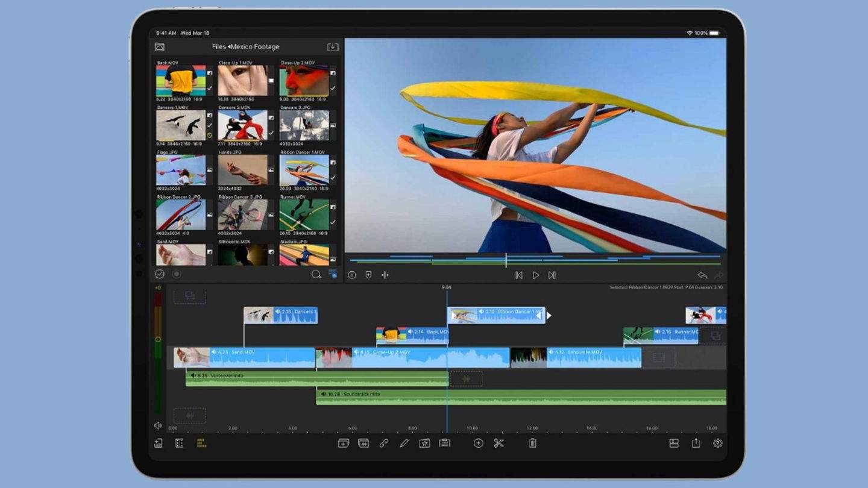Toggle the checkmark filter in library footer
Image resolution: width=868 pixels, height=488 pixels.
pos(160,274)
